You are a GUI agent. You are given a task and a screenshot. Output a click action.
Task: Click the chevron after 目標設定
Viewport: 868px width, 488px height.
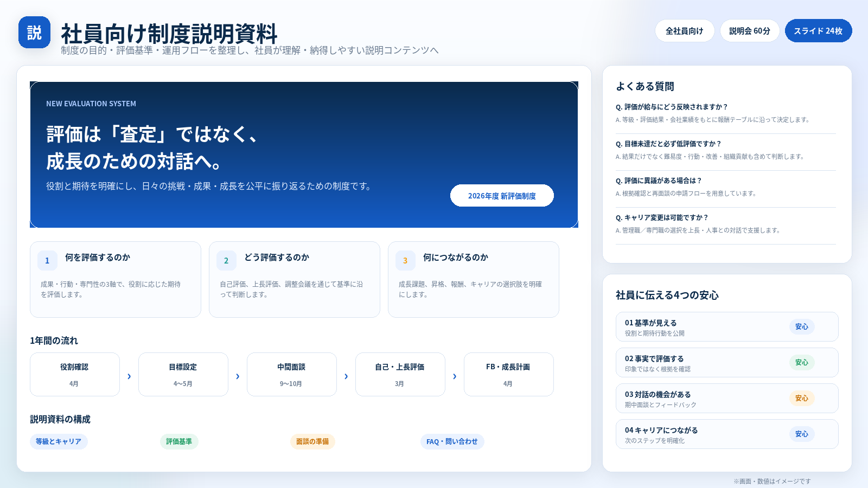(x=238, y=376)
